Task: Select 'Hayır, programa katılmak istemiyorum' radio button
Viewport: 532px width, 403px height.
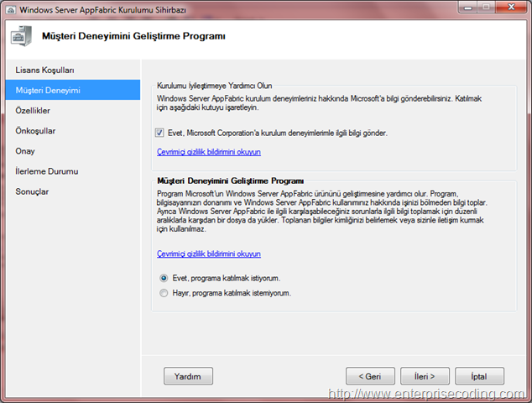Action: click(x=164, y=293)
